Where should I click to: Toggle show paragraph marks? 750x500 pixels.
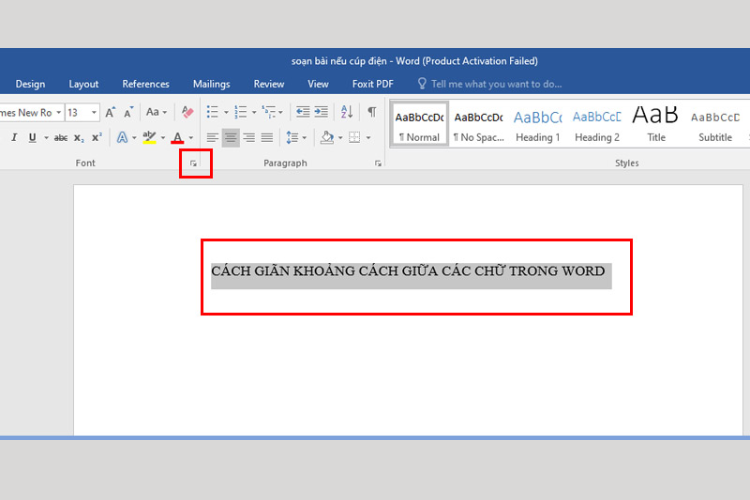(372, 112)
